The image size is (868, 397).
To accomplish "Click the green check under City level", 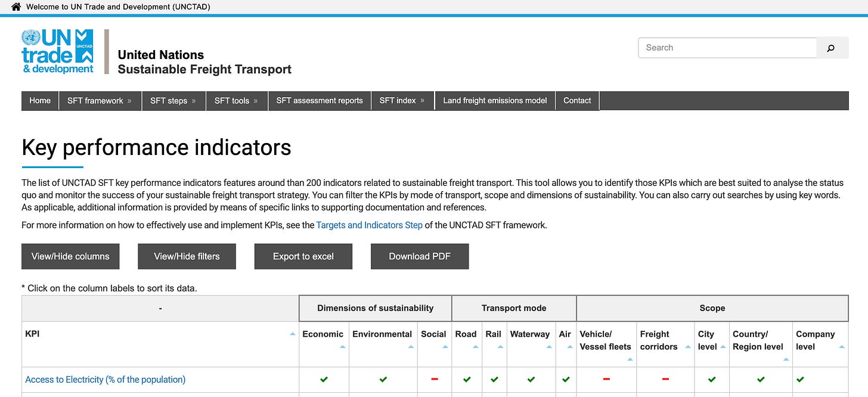I will pos(712,379).
